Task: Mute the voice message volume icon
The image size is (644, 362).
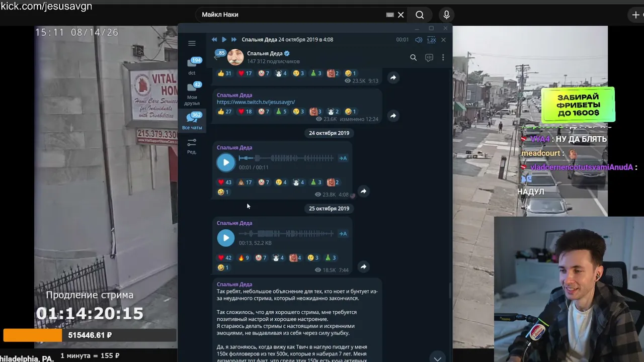Action: click(x=419, y=40)
